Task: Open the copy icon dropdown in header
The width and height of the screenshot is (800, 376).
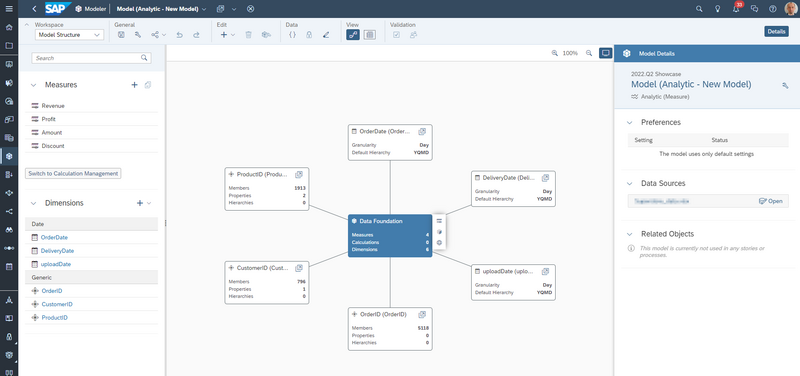Action: pyautogui.click(x=234, y=9)
